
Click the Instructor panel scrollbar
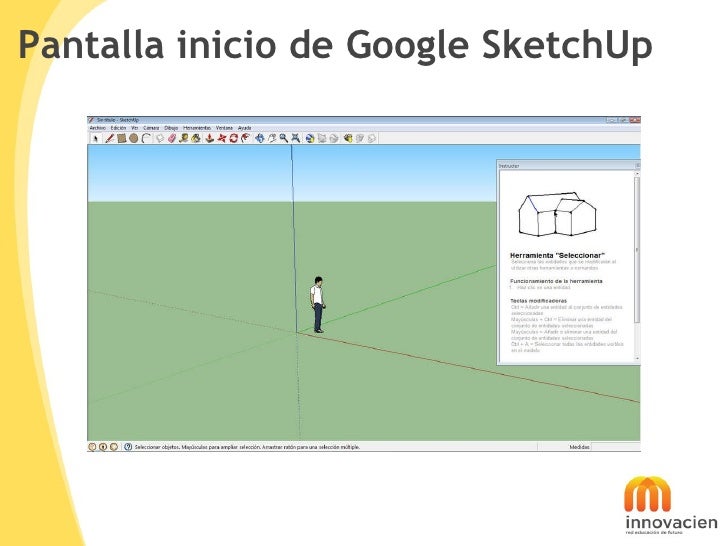click(x=637, y=250)
